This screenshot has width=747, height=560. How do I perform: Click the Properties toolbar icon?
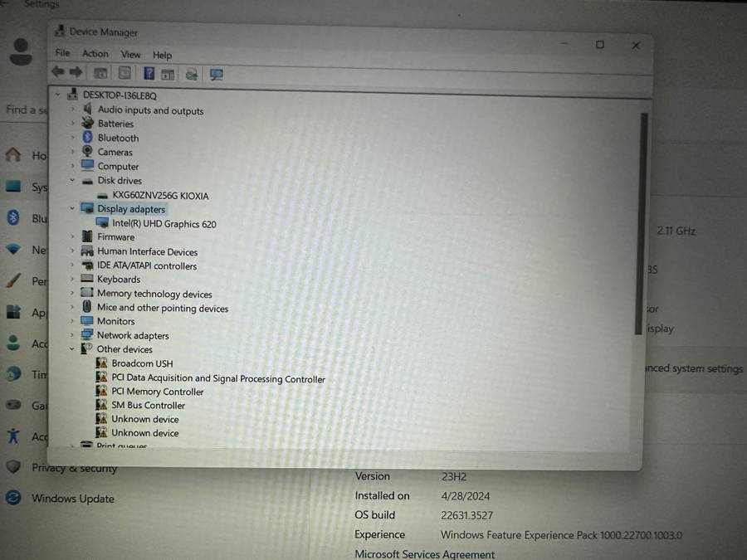tap(124, 74)
